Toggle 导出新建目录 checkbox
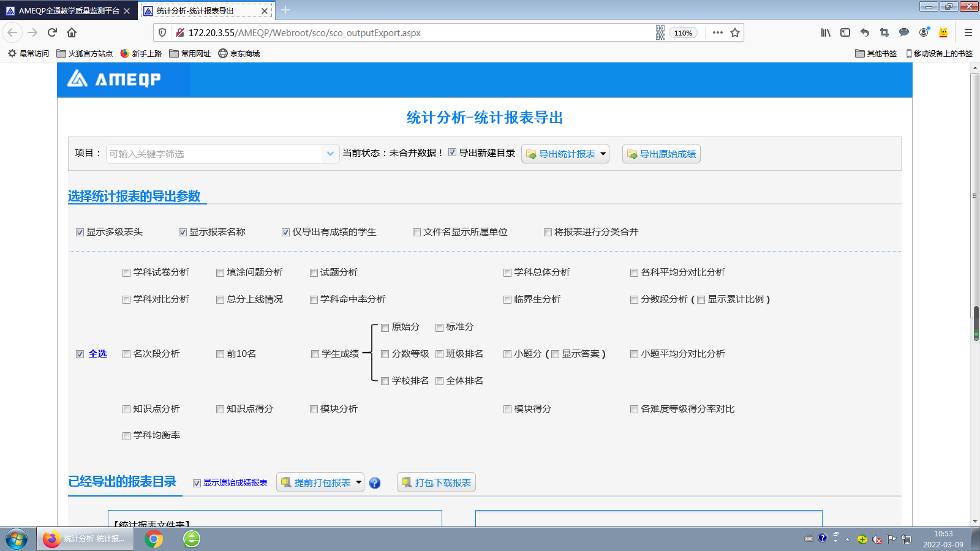 coord(452,152)
